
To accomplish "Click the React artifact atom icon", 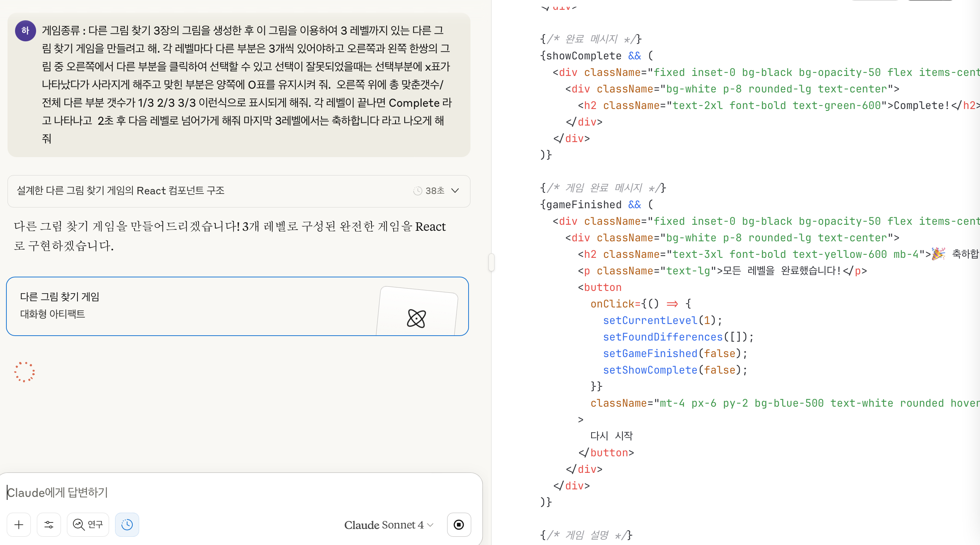I will [x=416, y=318].
